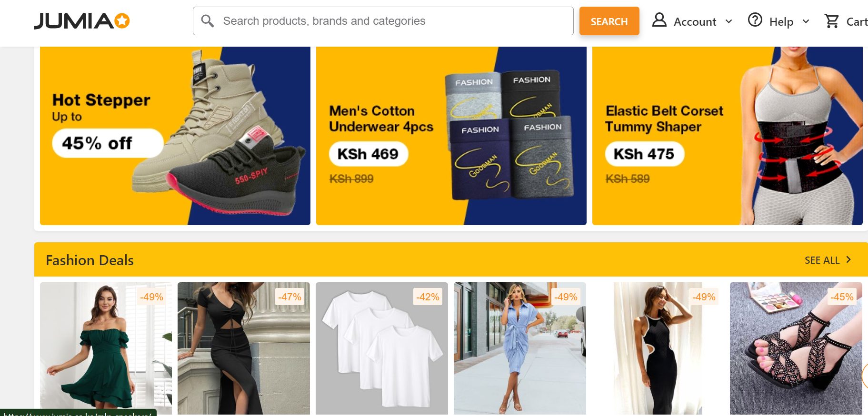Select the white t-shirts three-pack product

(x=382, y=348)
